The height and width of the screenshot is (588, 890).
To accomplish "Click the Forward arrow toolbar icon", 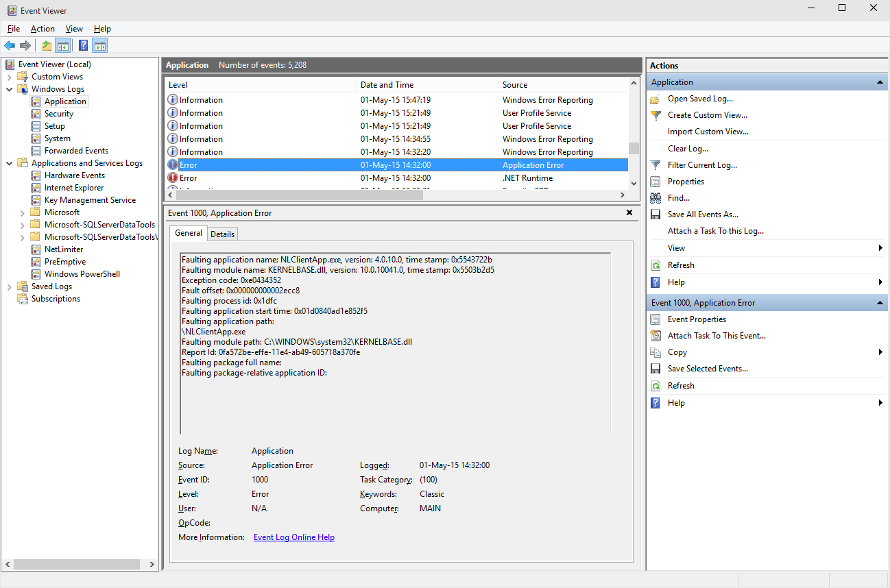I will click(25, 46).
